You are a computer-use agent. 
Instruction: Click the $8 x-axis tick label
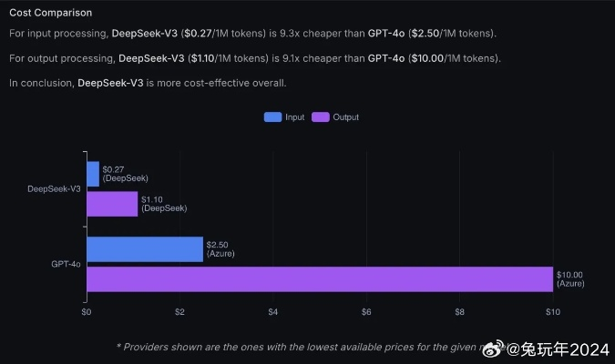click(459, 312)
